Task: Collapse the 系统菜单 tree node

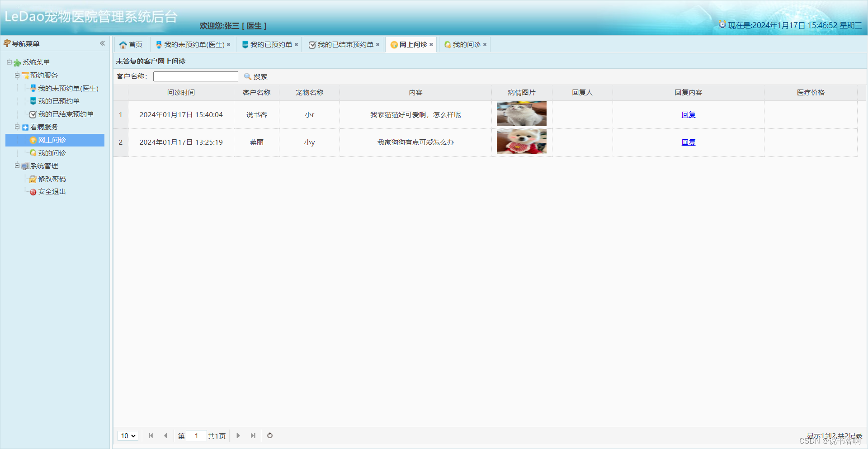Action: click(x=9, y=62)
